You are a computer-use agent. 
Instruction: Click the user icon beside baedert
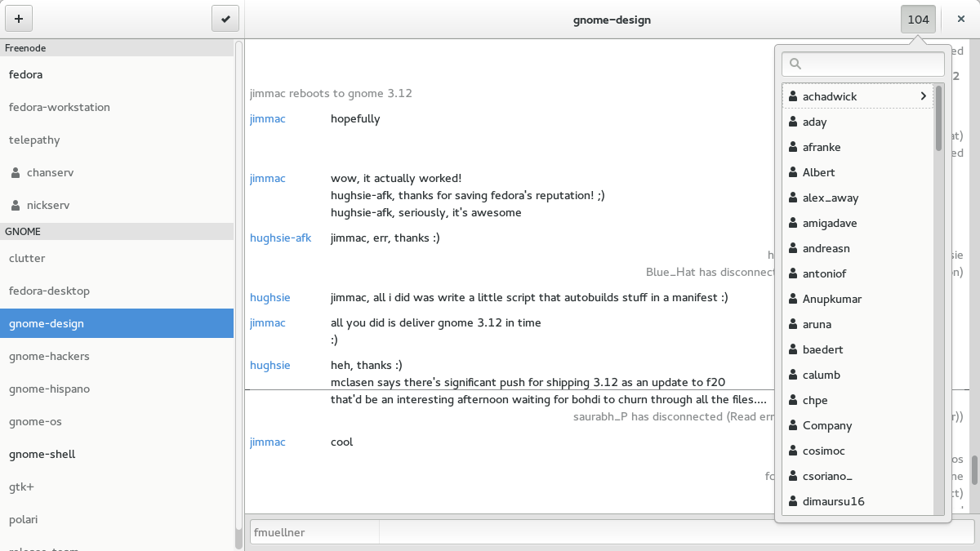tap(793, 349)
